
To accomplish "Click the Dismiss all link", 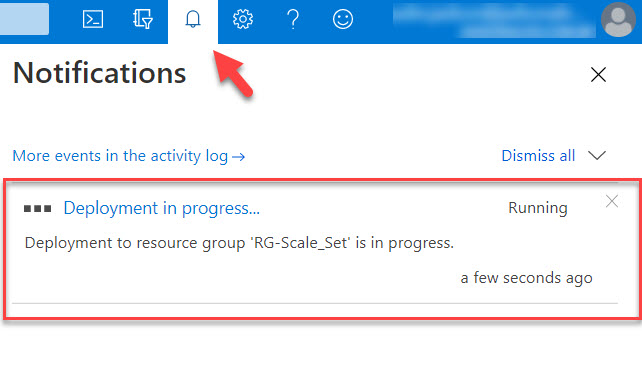I will point(538,156).
